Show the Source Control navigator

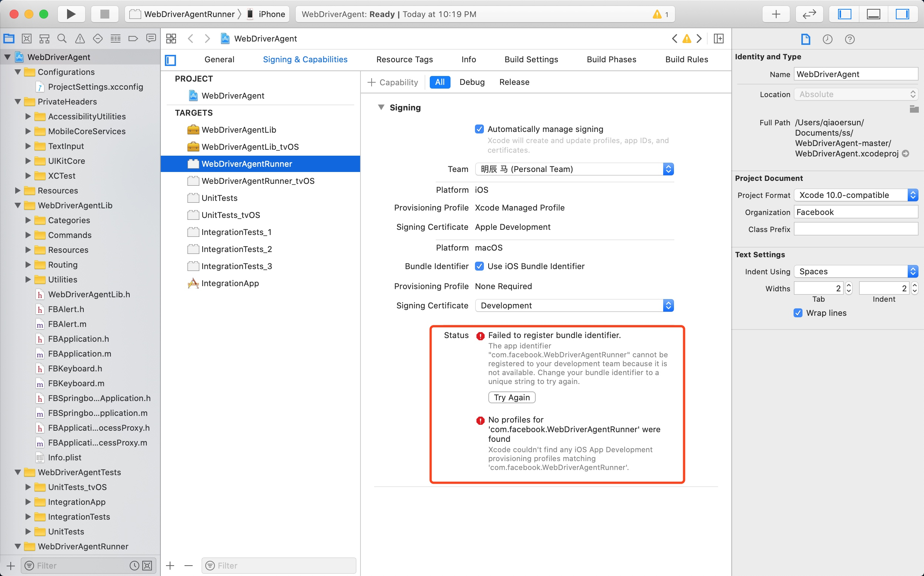tap(26, 39)
